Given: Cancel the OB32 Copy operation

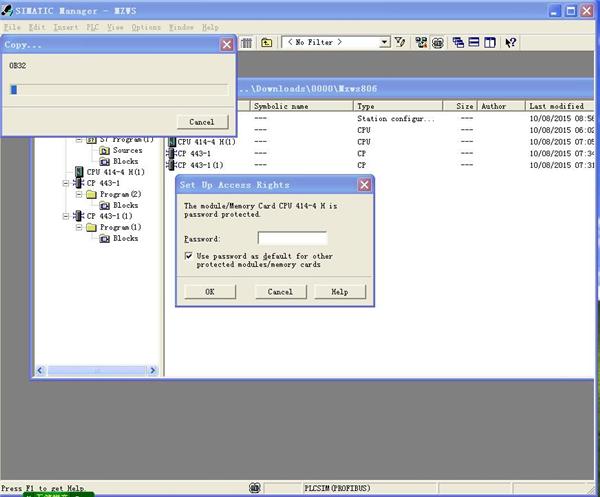Looking at the screenshot, I should [202, 122].
